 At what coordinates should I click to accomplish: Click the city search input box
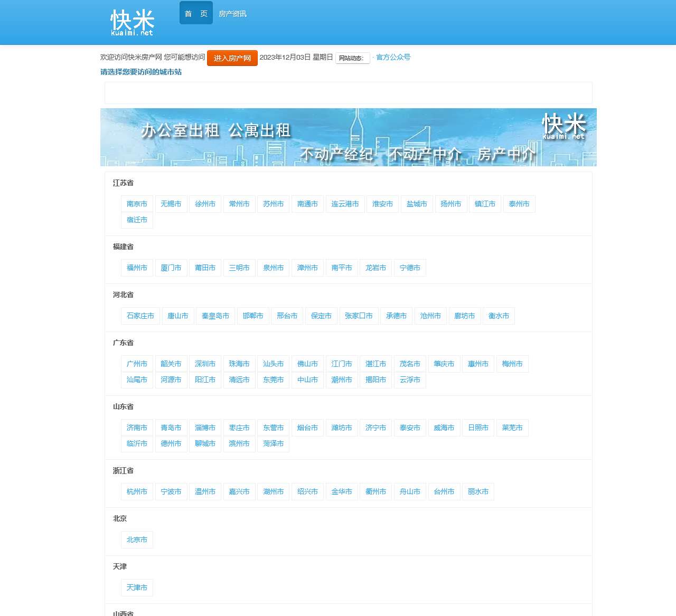(348, 92)
